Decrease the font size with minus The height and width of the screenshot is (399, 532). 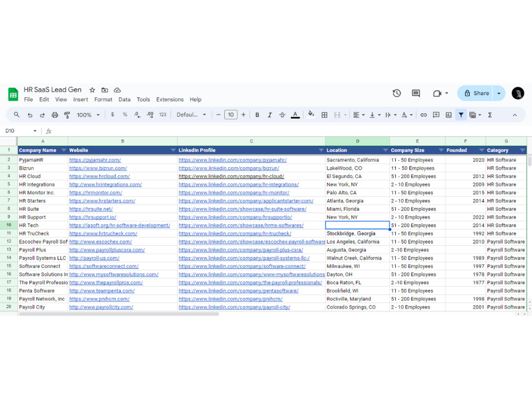218,115
